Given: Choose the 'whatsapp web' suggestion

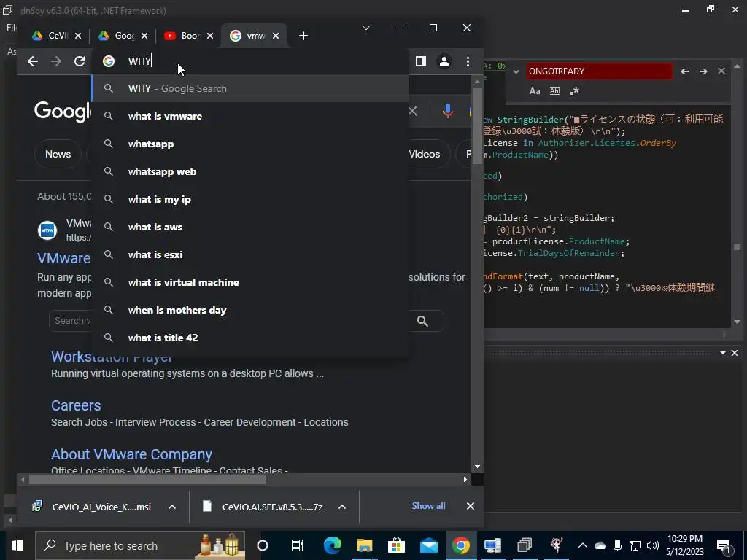Looking at the screenshot, I should 250,171.
